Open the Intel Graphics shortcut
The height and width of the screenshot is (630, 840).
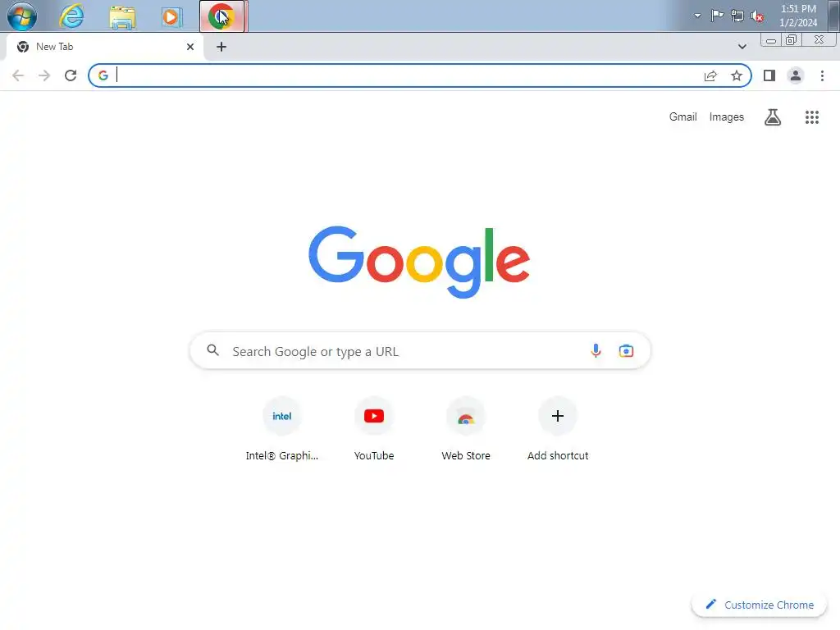(282, 430)
